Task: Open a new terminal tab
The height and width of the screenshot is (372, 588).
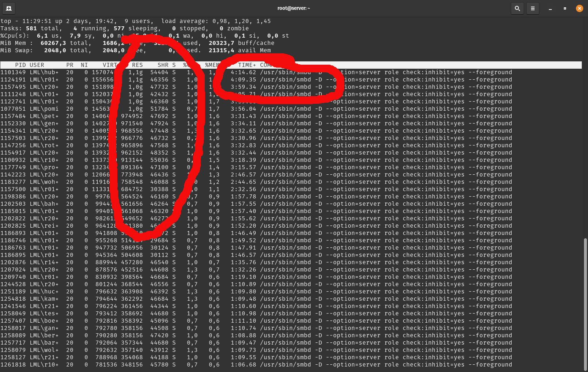Action: pyautogui.click(x=9, y=8)
